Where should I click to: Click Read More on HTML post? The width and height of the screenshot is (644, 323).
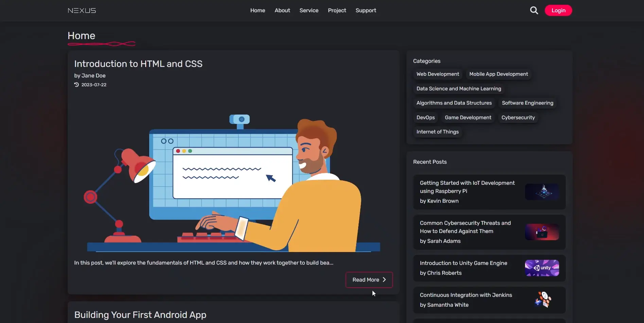tap(369, 280)
